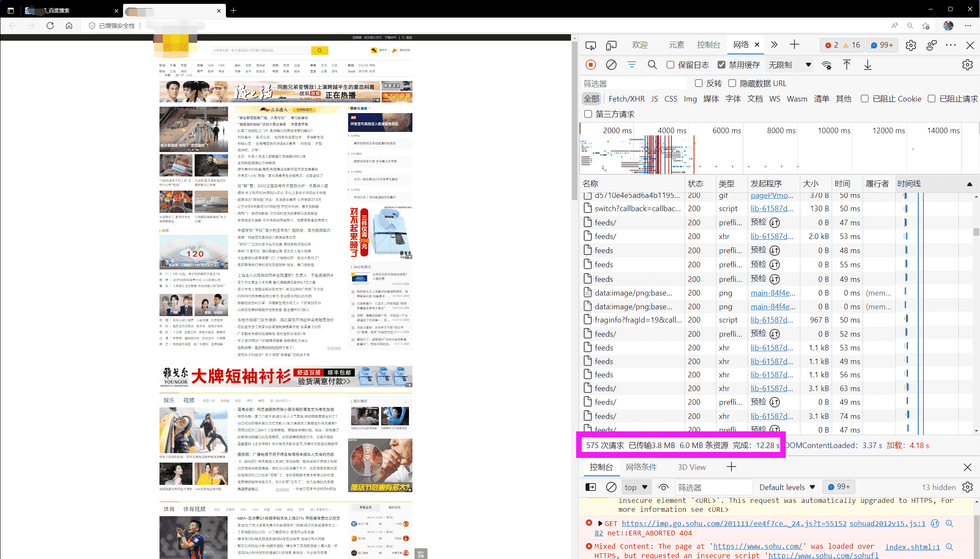Toggle device emulation mode
Image resolution: width=980 pixels, height=559 pixels.
[x=611, y=45]
